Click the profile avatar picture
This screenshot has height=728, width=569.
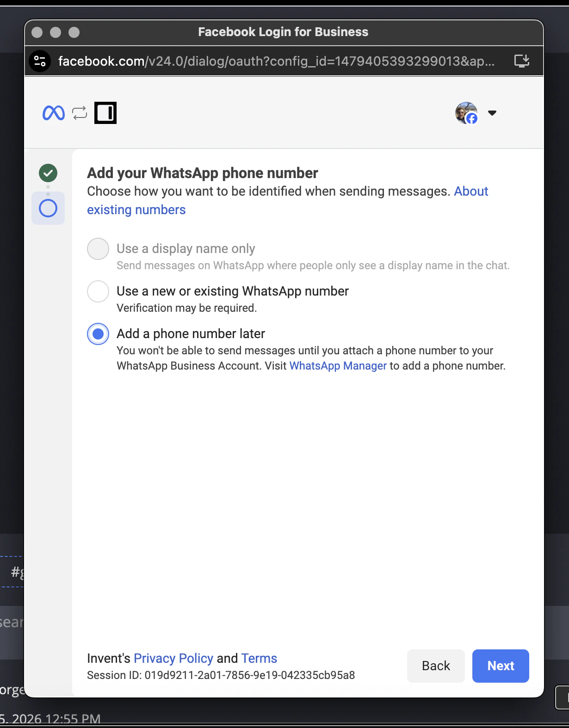coord(466,113)
